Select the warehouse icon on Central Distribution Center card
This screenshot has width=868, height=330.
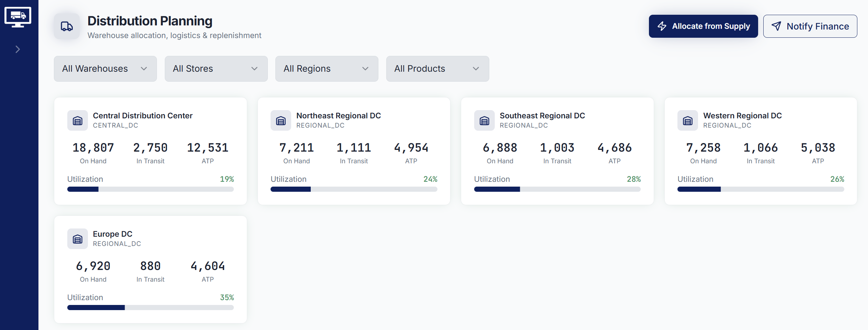[x=78, y=120]
